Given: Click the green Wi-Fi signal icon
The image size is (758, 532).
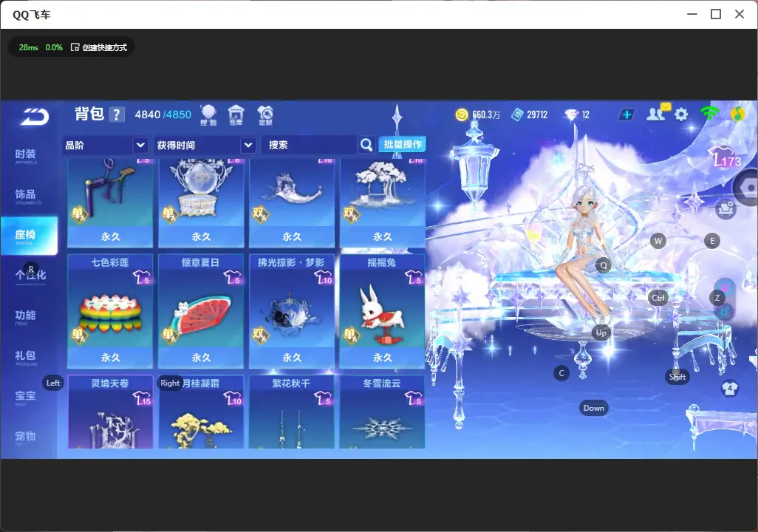Looking at the screenshot, I should pyautogui.click(x=709, y=113).
